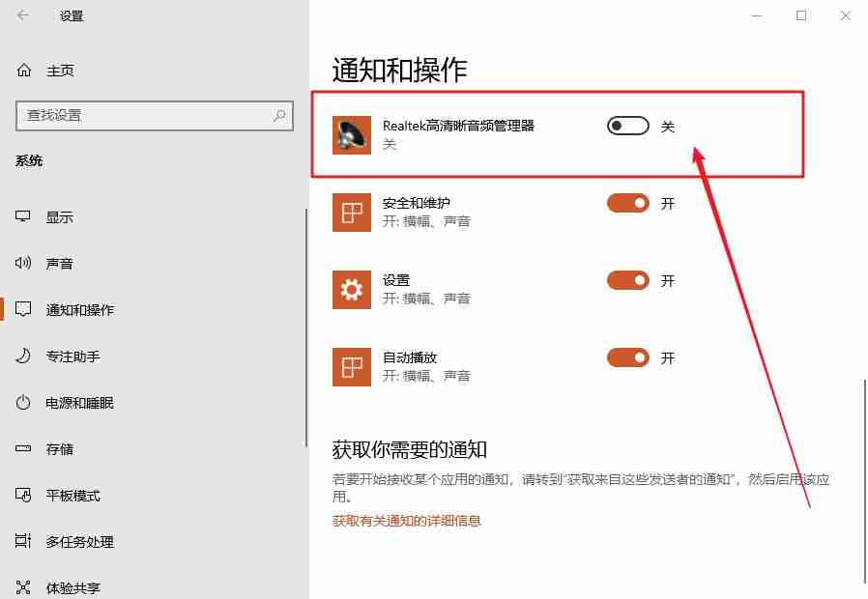Select the 声音 (Sound) speaker icon
This screenshot has height=599, width=868.
coord(22,263)
